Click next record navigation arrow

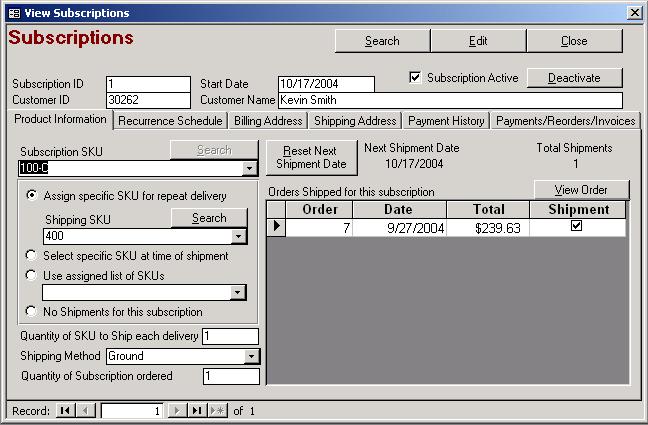177,411
